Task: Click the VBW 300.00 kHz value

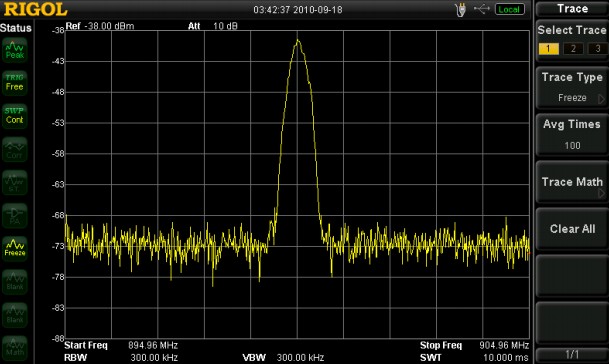Action: [300, 357]
